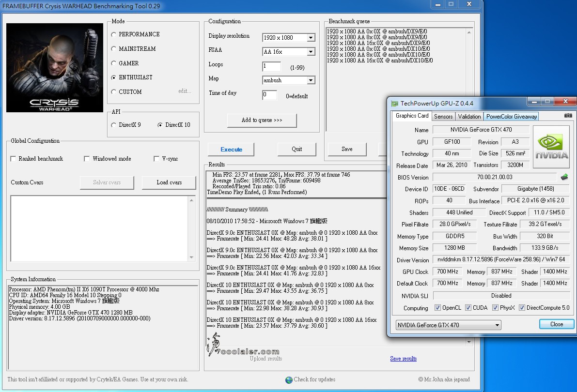Toggle the PhysX checkbox in GPU-Z
This screenshot has height=392, width=577.
[495, 308]
